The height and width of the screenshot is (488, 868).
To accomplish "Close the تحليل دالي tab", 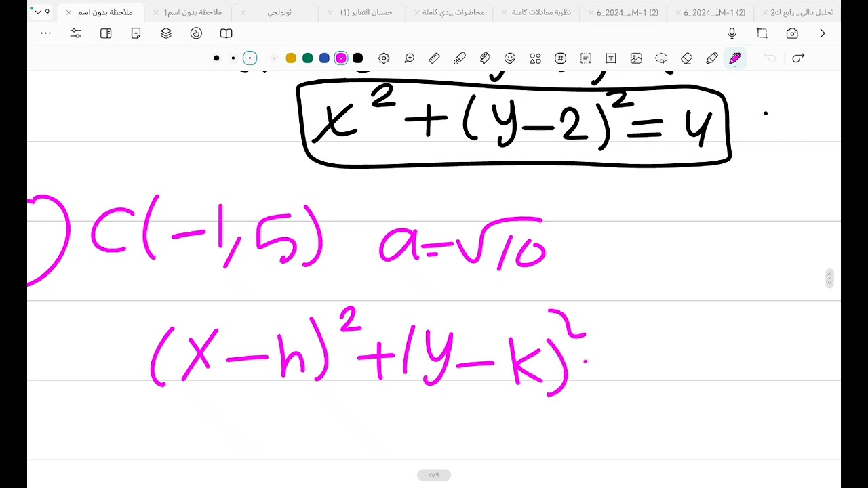I will tap(764, 12).
